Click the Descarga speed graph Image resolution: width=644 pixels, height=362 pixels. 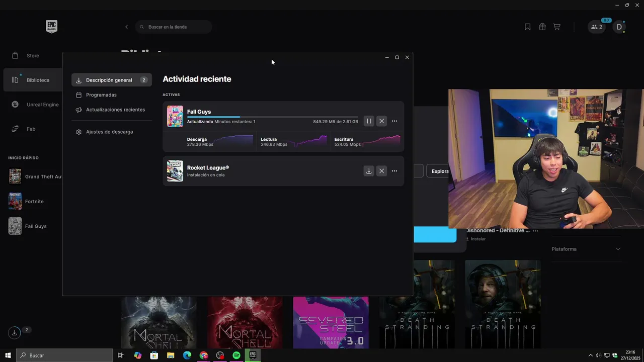pos(234,141)
